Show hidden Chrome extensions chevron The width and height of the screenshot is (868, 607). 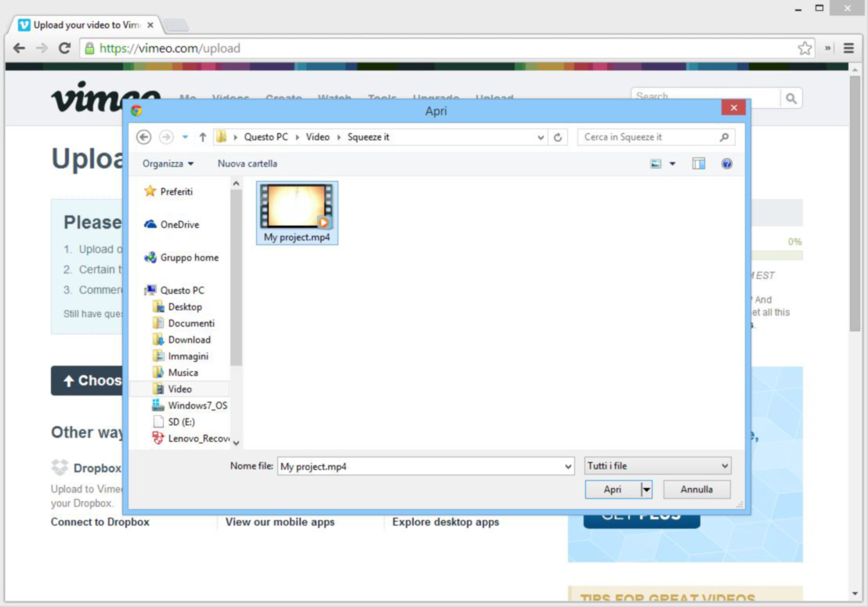[x=827, y=48]
